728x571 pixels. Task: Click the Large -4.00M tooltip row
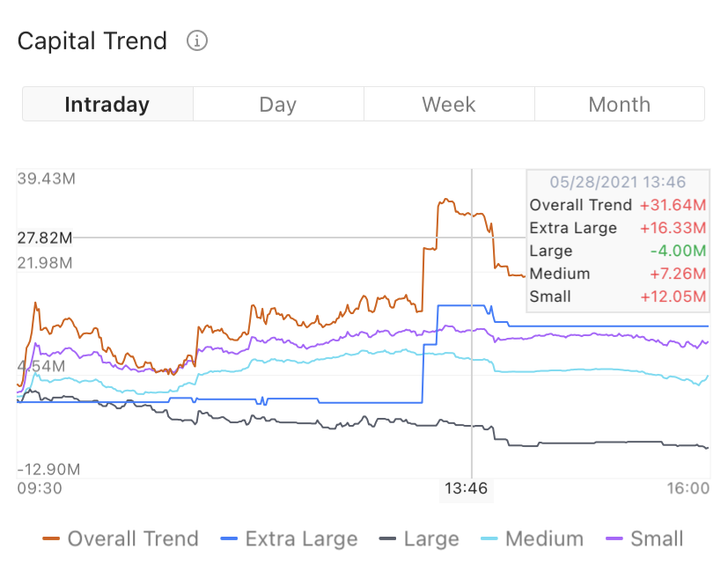[x=617, y=251]
